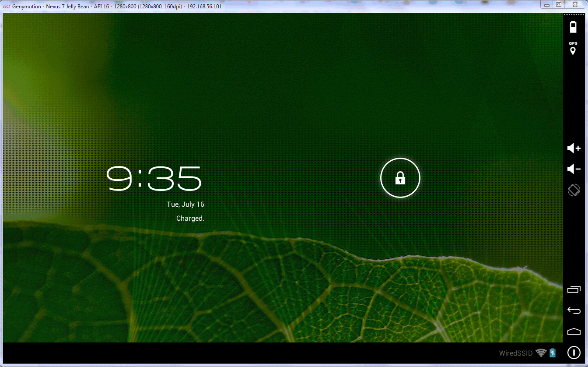Click the volume down button
This screenshot has height=367, width=588.
[x=574, y=169]
